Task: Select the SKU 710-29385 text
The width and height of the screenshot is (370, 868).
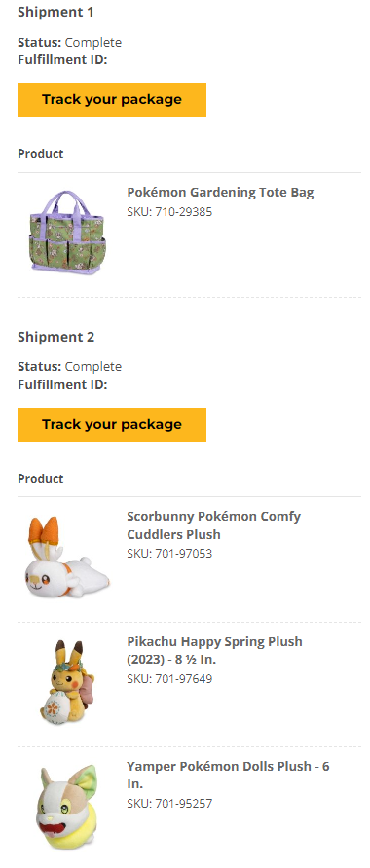Action: pos(169,212)
